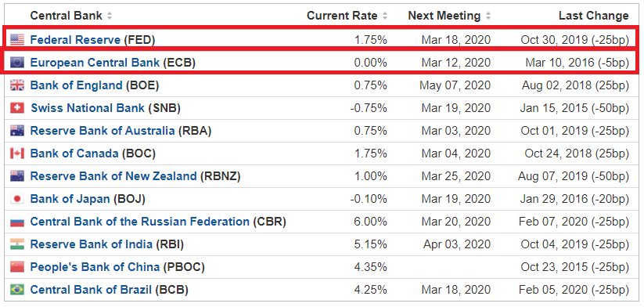Sort table by Current Rate column arrows

click(385, 16)
